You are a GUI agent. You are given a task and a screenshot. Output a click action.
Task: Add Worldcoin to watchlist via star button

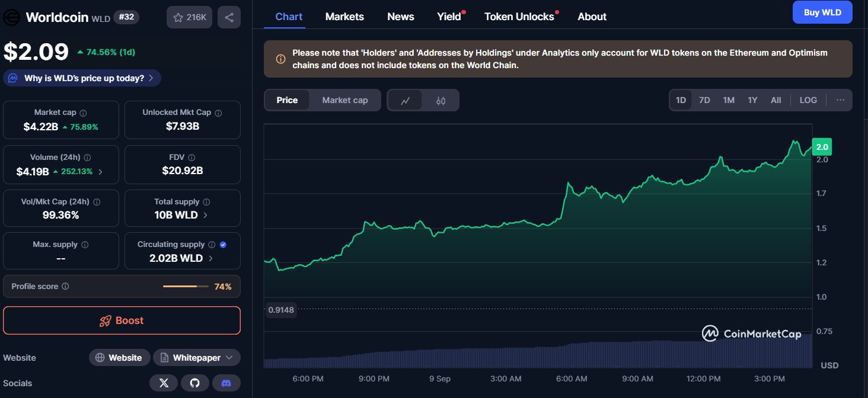(x=189, y=17)
